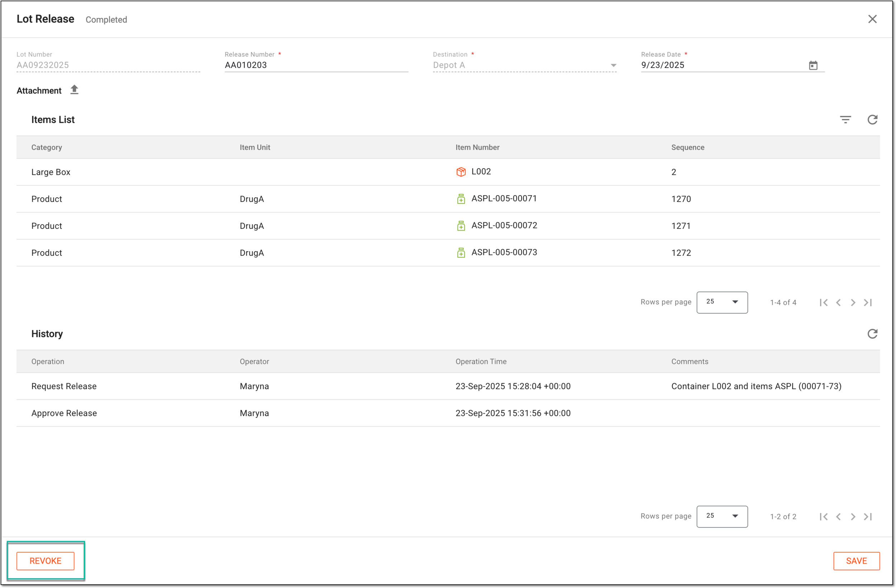The height and width of the screenshot is (588, 896).
Task: Go to previous page of History
Action: [x=838, y=516]
